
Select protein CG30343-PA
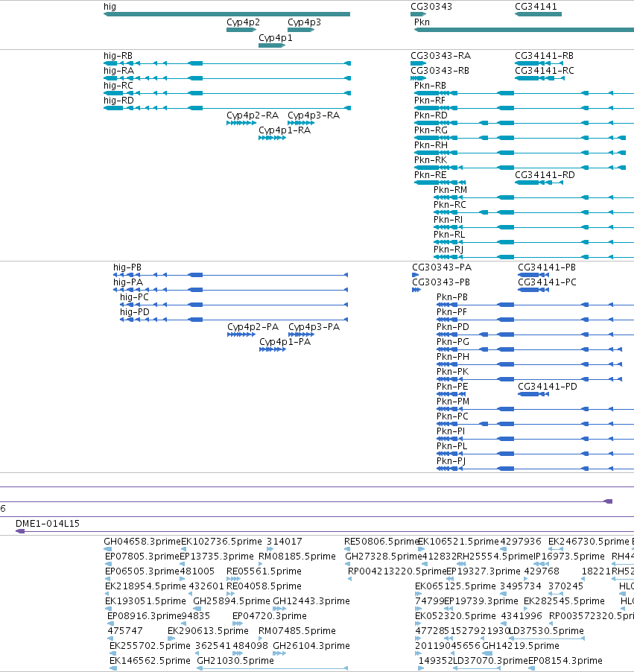pyautogui.click(x=442, y=267)
